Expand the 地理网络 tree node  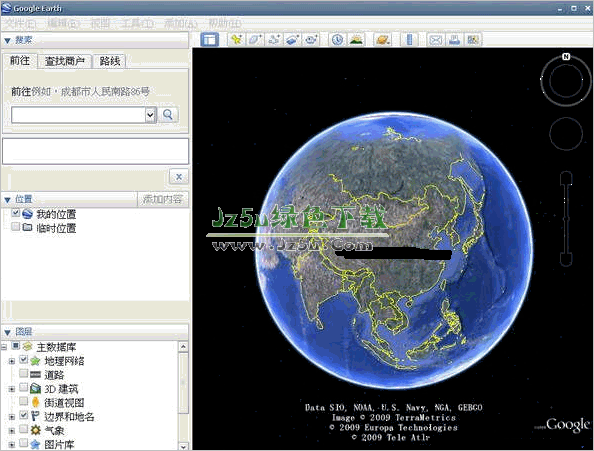pyautogui.click(x=12, y=361)
